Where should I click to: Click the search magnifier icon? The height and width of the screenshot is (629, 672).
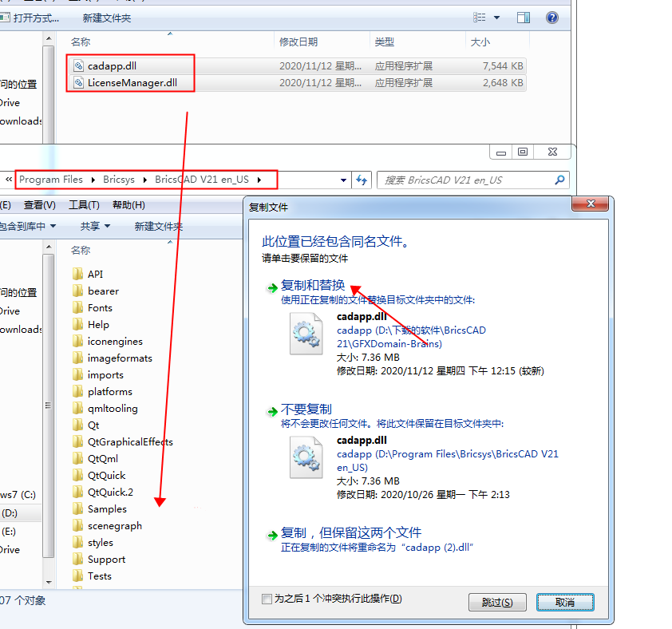559,180
